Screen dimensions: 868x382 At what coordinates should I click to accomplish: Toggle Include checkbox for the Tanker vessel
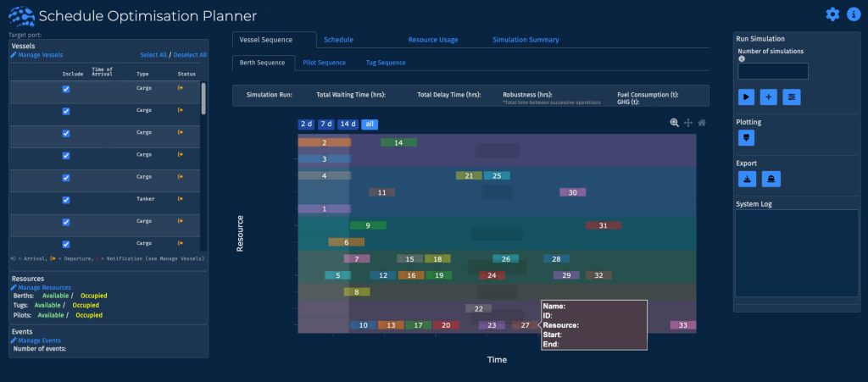point(66,200)
